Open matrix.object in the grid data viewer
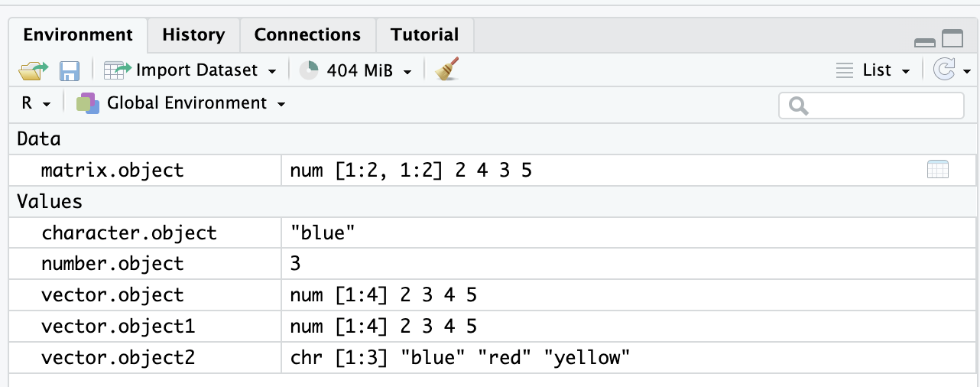The image size is (980, 387). click(x=937, y=170)
